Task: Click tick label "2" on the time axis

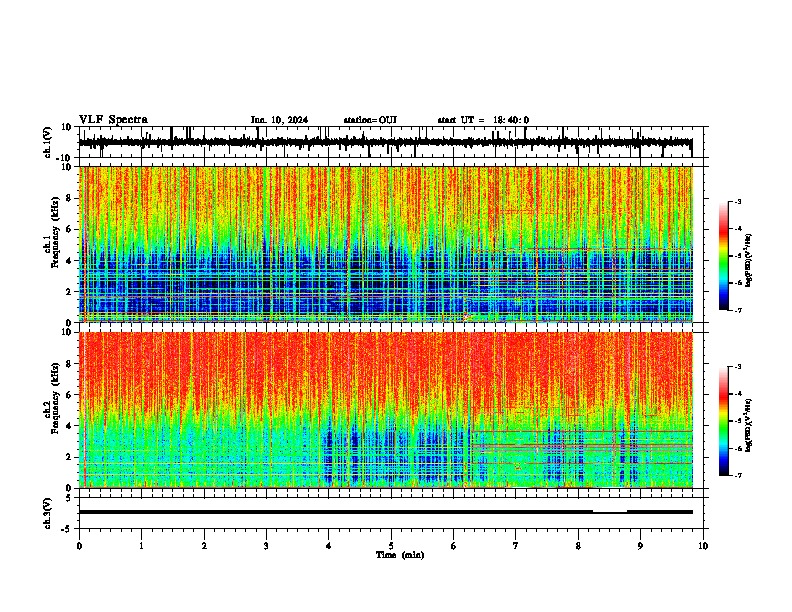Action: tap(204, 546)
